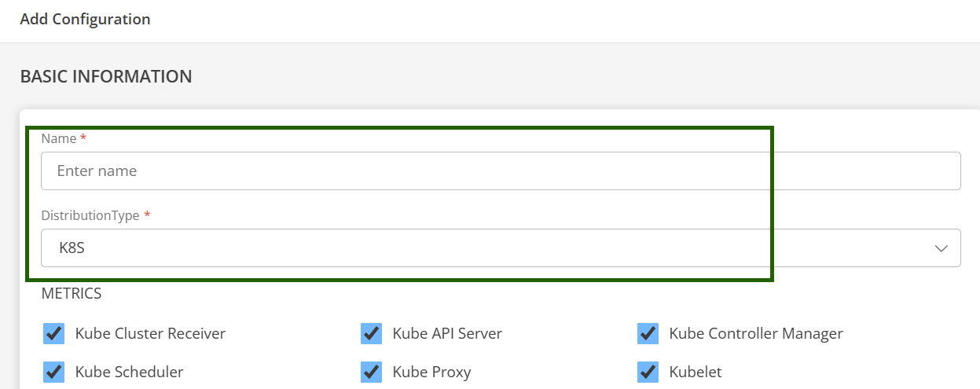Click the Add Configuration page title

point(85,19)
